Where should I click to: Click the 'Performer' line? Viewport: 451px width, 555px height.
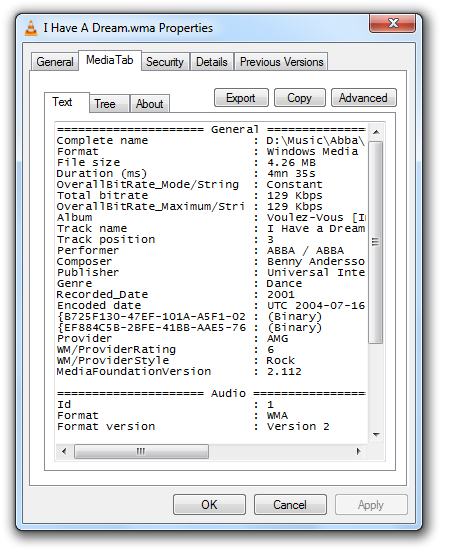pyautogui.click(x=200, y=250)
